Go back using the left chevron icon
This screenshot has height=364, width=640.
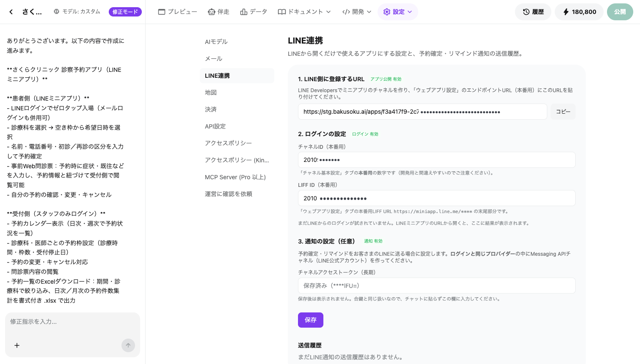(x=11, y=12)
